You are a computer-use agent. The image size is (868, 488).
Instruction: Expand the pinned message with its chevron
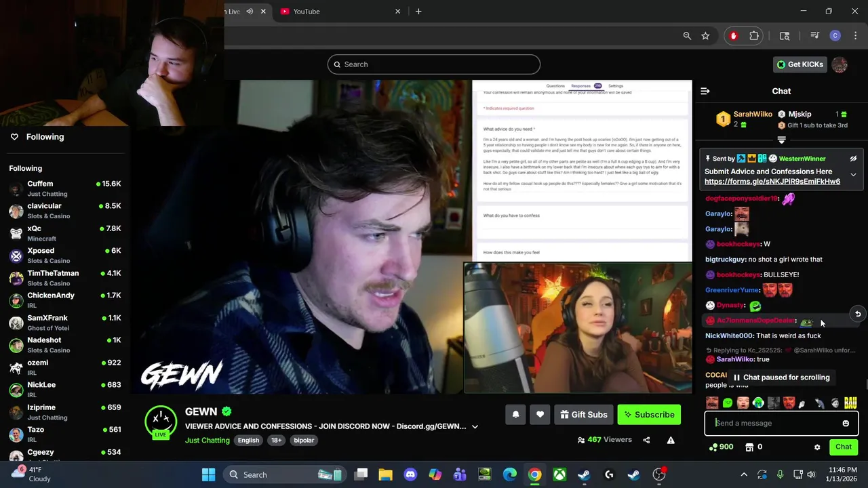click(853, 175)
